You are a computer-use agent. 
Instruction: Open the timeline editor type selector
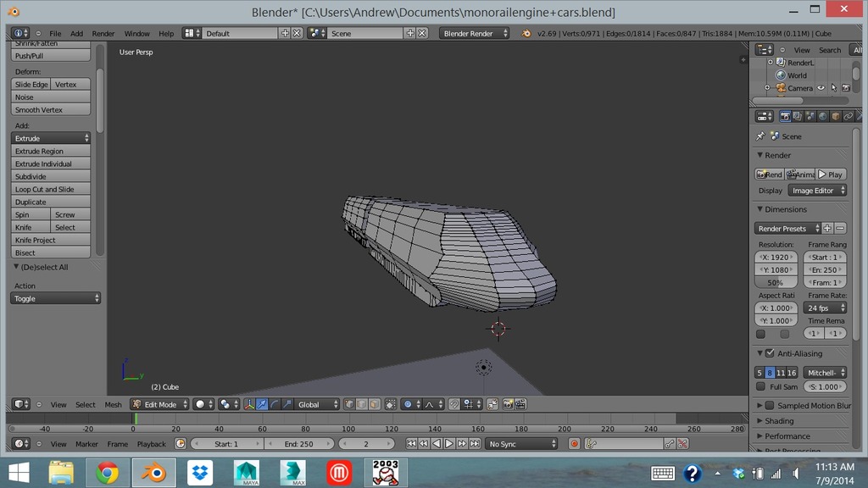tap(21, 444)
